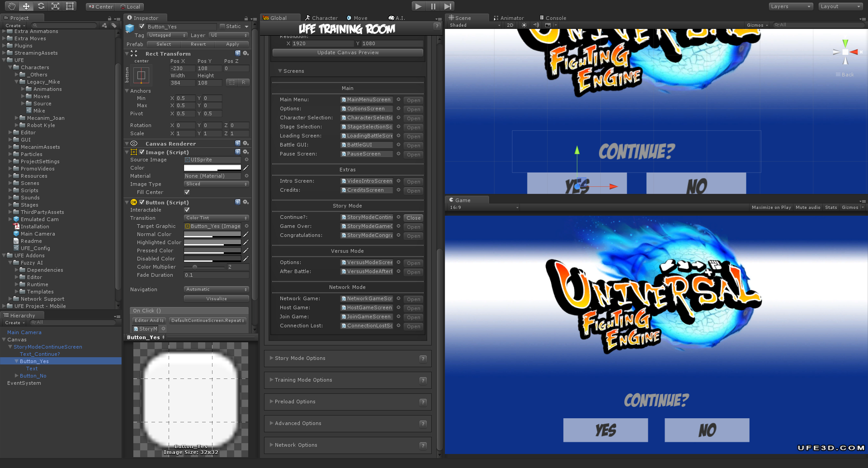Open the Layer dropdown showing UI
Image resolution: width=868 pixels, height=468 pixels.
[x=229, y=35]
